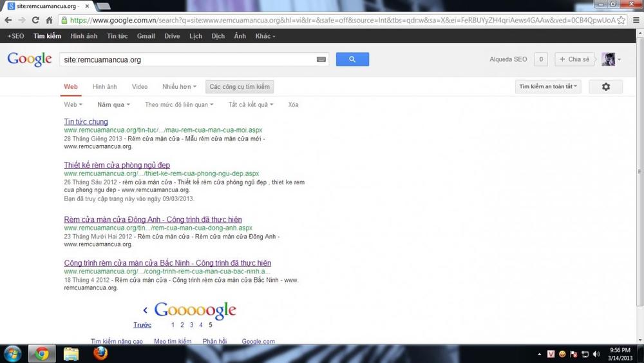Image resolution: width=644 pixels, height=363 pixels.
Task: Click the previous page chevron by Goooooogle
Action: (145, 310)
